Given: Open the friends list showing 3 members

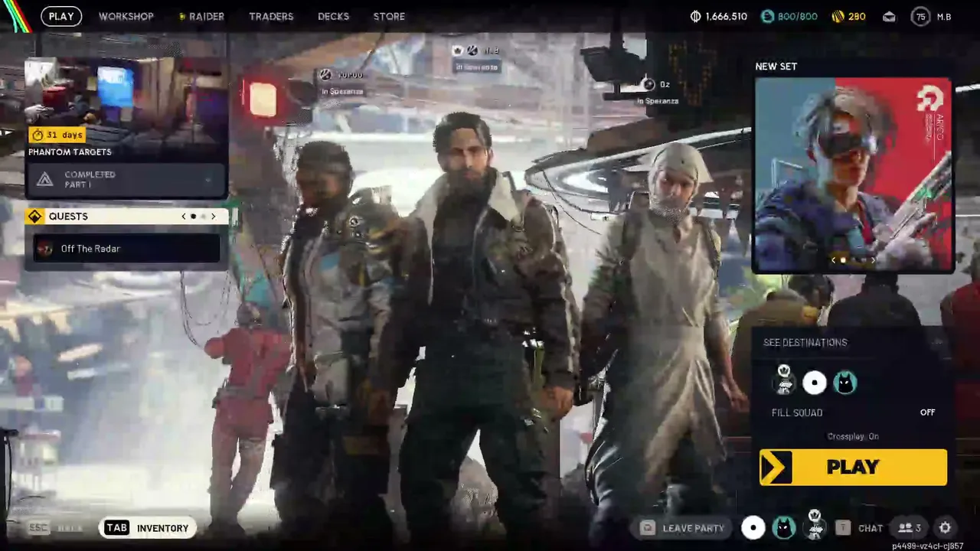Looking at the screenshot, I should click(x=910, y=528).
